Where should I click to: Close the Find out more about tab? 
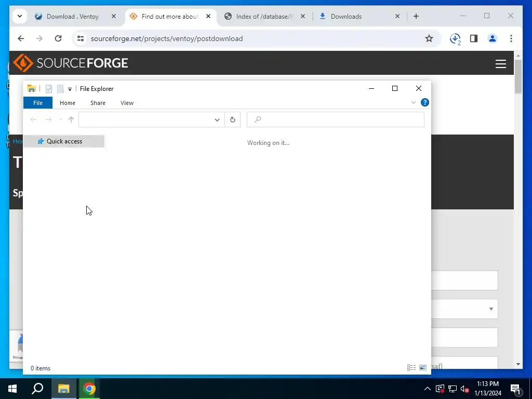208,16
